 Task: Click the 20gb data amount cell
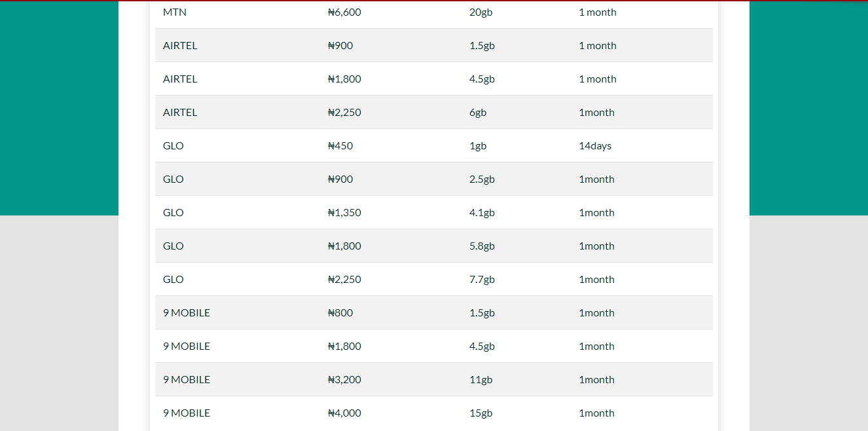[x=480, y=12]
